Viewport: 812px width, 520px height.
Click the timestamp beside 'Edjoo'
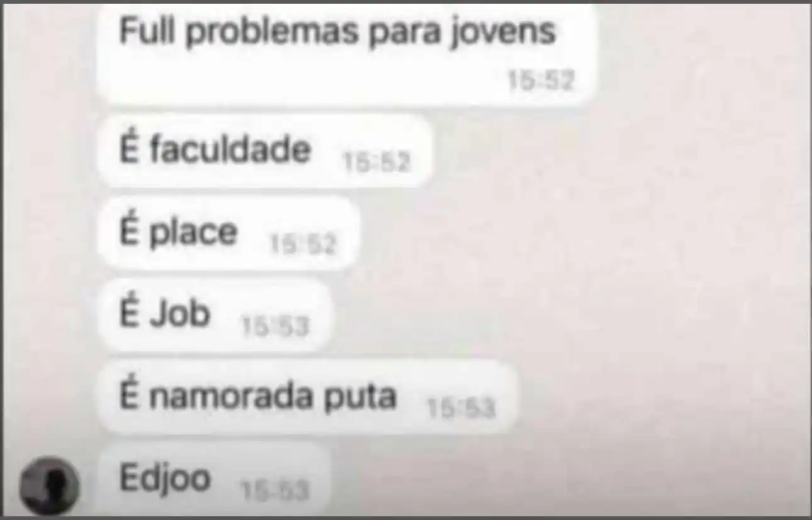276,490
